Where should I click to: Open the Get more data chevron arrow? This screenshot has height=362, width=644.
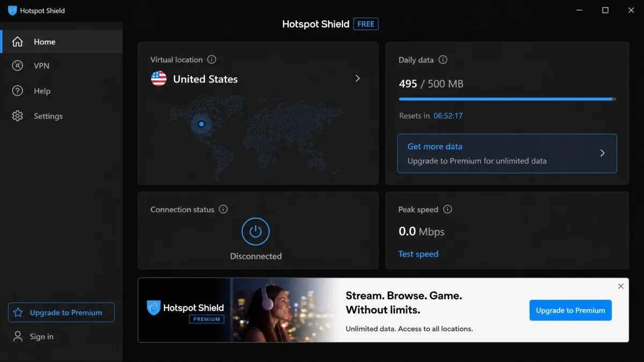(x=602, y=153)
